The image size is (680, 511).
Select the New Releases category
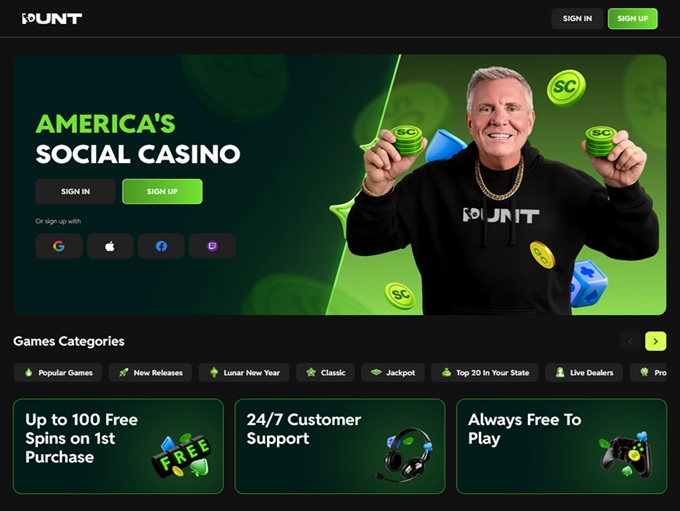pyautogui.click(x=150, y=373)
